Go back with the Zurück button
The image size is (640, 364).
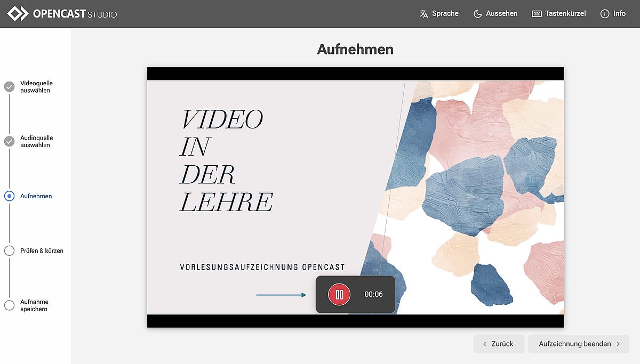pos(499,344)
